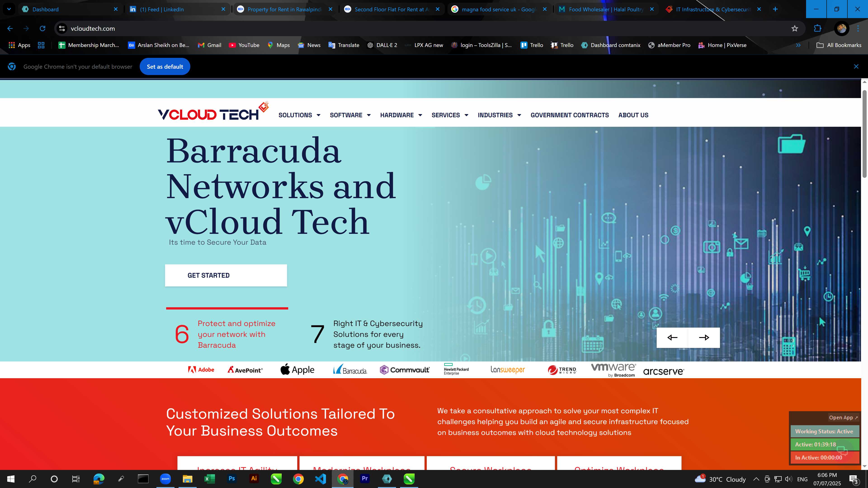Select slide 6 Protect and optimize your network
The width and height of the screenshot is (868, 488).
tap(227, 334)
